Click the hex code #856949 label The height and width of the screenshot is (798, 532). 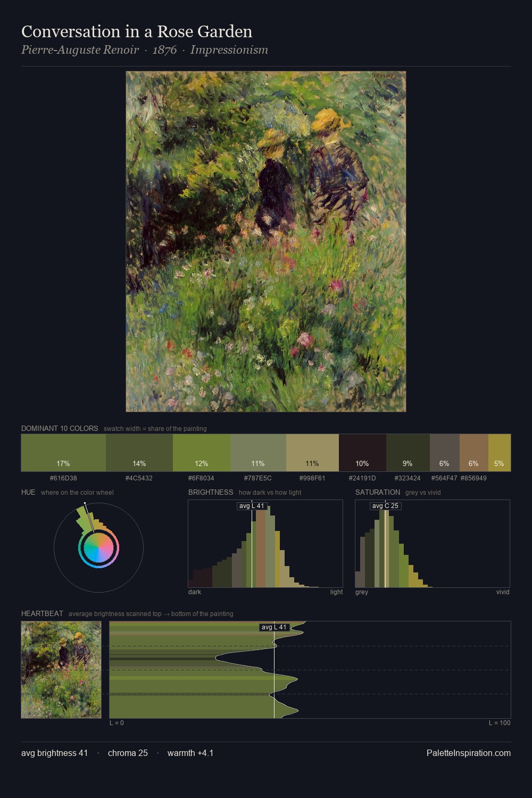click(x=473, y=478)
